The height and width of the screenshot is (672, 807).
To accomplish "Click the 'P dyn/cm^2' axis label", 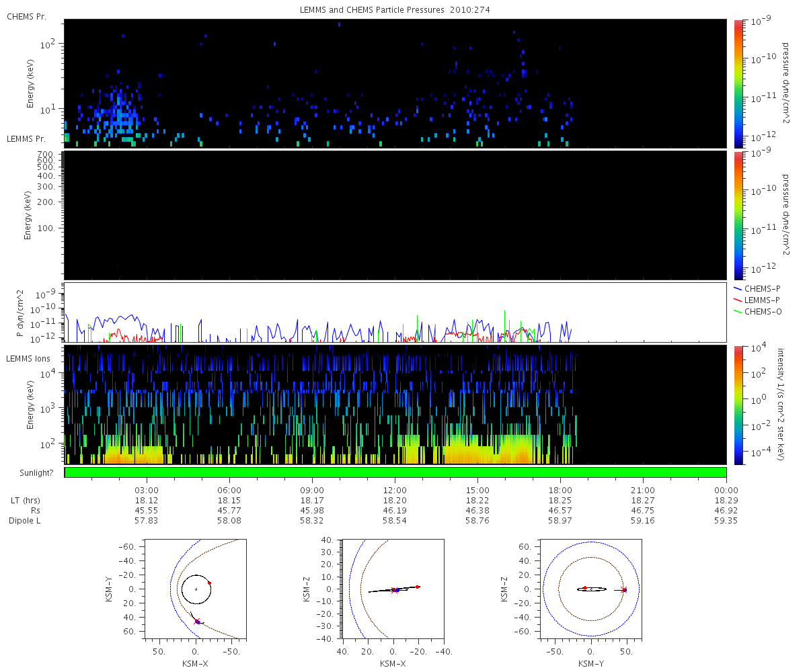I will (20, 312).
